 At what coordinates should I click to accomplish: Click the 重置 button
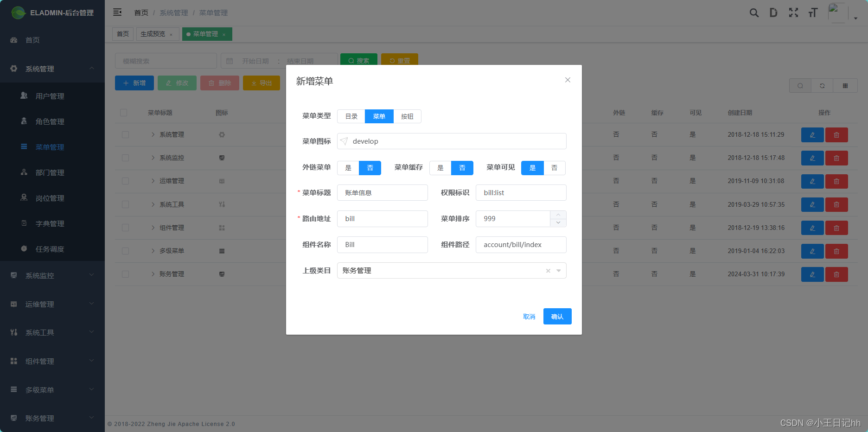click(x=400, y=60)
